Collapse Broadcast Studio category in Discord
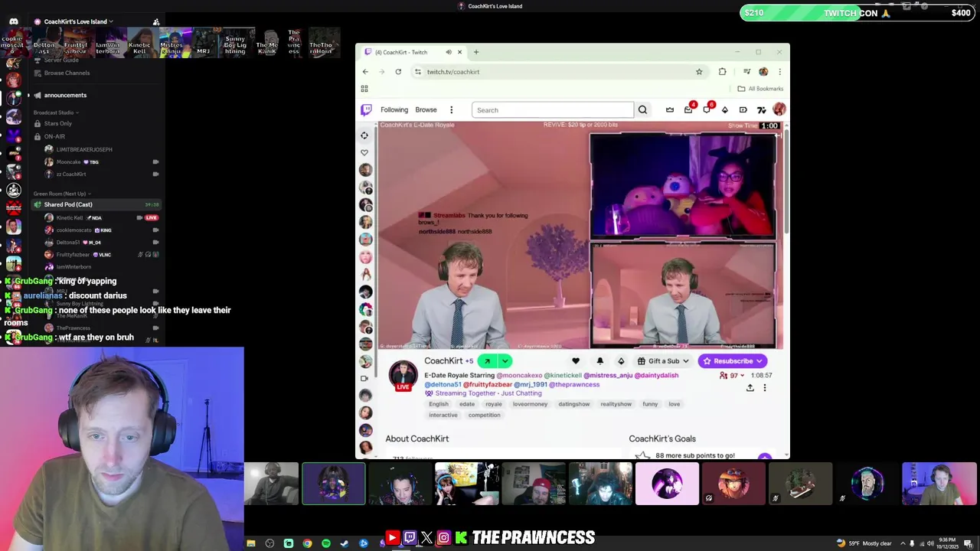980x551 pixels. tap(56, 112)
